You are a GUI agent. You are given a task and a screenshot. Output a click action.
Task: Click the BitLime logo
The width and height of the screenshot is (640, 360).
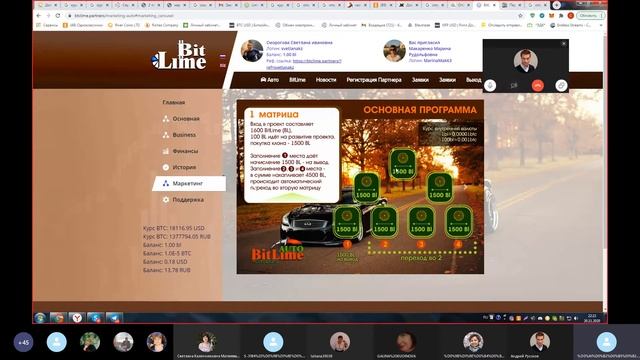tap(180, 55)
